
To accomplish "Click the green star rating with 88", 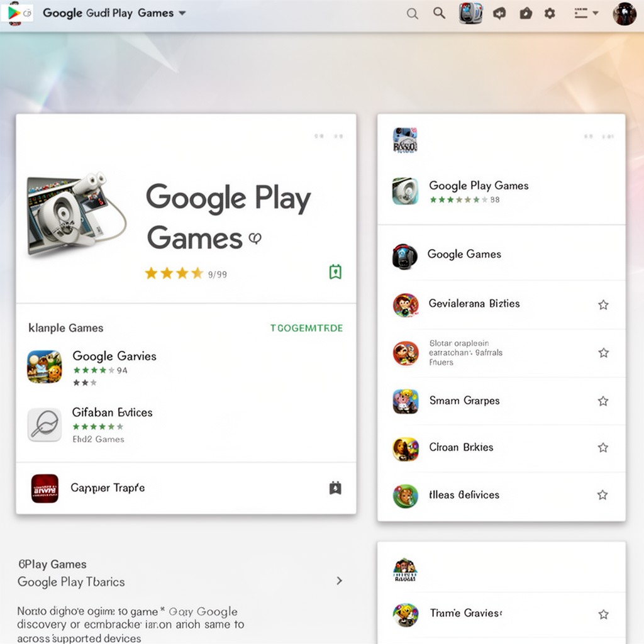I will [465, 199].
